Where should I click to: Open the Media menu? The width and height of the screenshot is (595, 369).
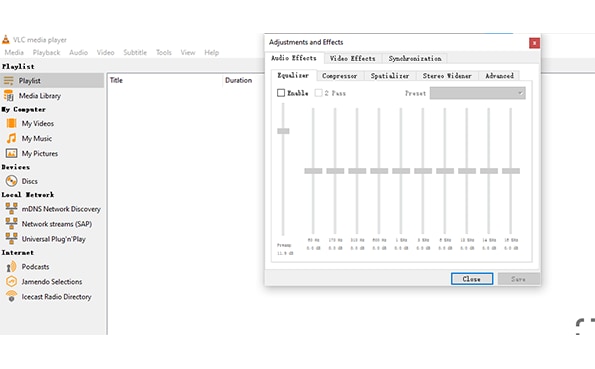click(x=14, y=52)
